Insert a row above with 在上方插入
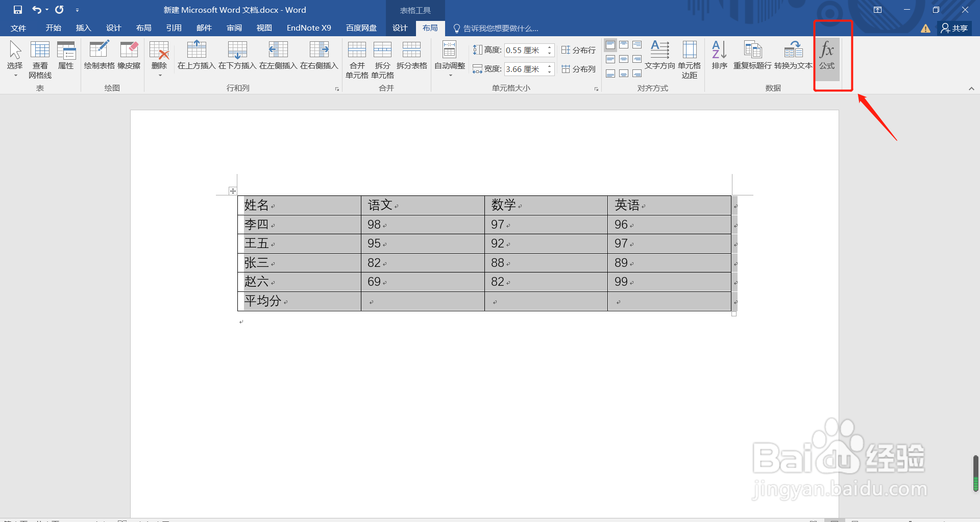The image size is (980, 522). (195, 57)
